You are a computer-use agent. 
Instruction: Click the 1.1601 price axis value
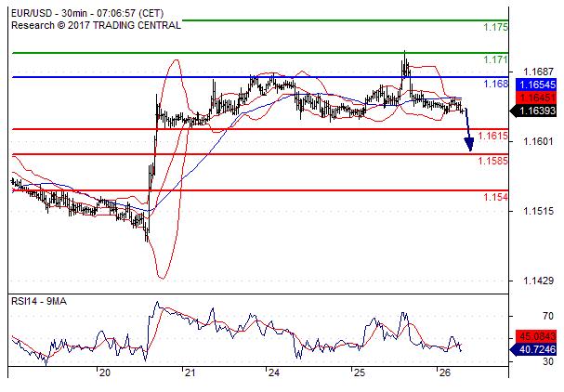coord(538,141)
